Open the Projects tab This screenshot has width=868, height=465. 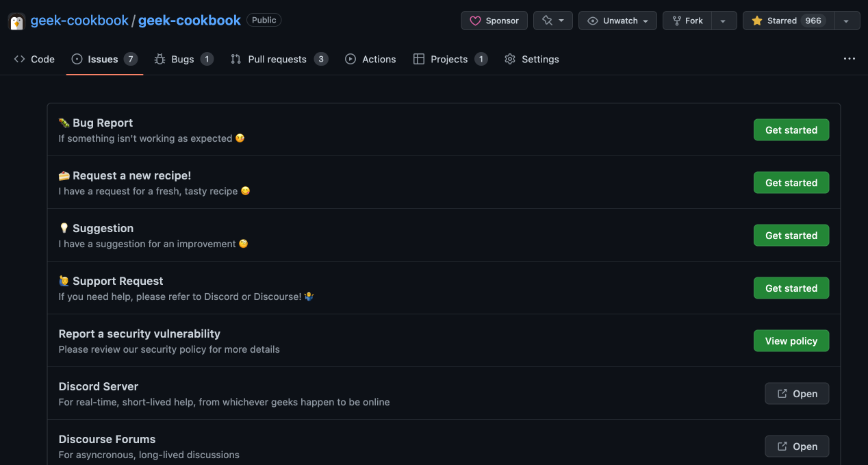(x=450, y=60)
